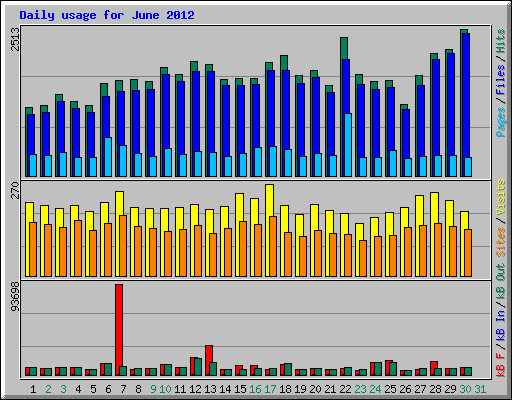Click day 20 on the x-axis

[315, 389]
